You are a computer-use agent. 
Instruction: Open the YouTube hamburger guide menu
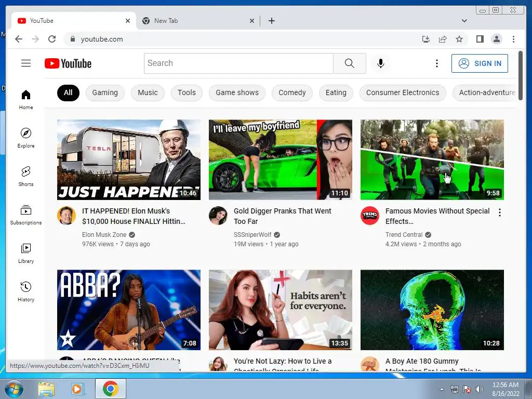coord(26,63)
